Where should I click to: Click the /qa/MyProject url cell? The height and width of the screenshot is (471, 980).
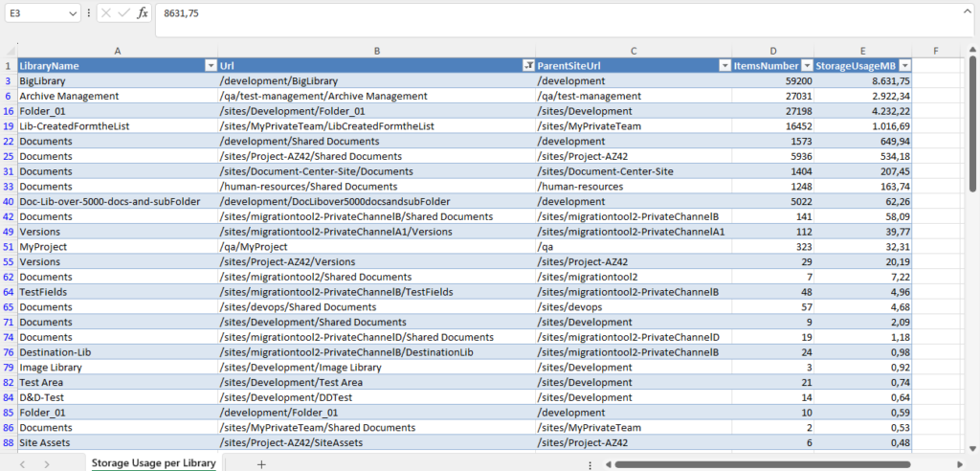tap(377, 246)
